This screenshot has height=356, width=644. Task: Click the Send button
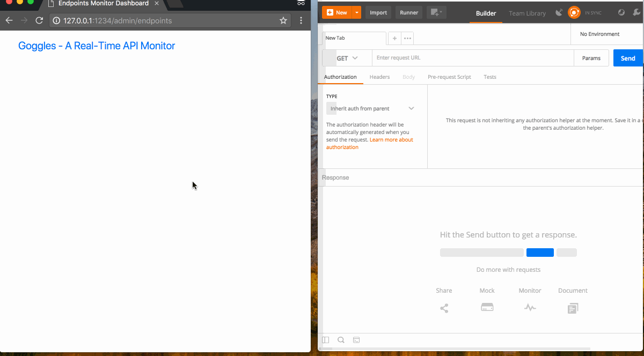[628, 57]
